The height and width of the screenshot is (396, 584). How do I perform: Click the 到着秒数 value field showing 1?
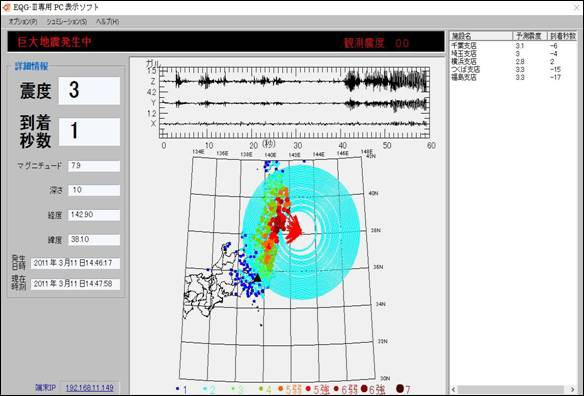coord(89,132)
